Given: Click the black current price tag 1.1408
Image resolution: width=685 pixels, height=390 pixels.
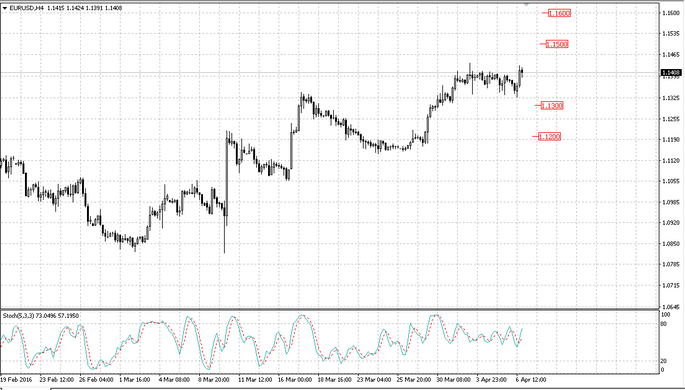Looking at the screenshot, I should click(x=671, y=72).
